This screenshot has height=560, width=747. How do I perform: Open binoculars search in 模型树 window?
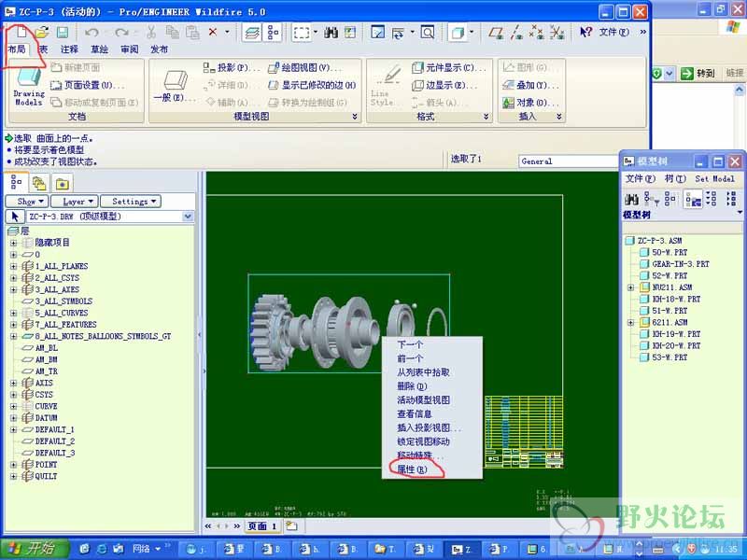coord(632,199)
